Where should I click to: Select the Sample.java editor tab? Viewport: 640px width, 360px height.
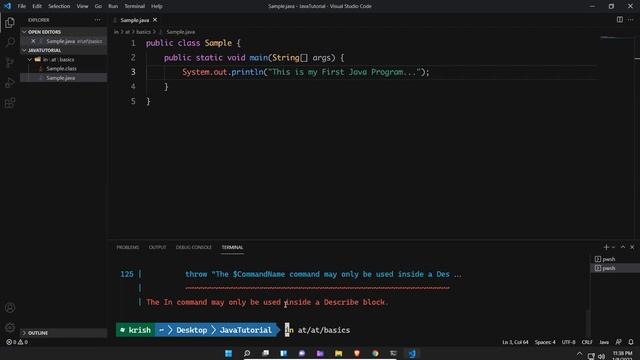point(134,20)
